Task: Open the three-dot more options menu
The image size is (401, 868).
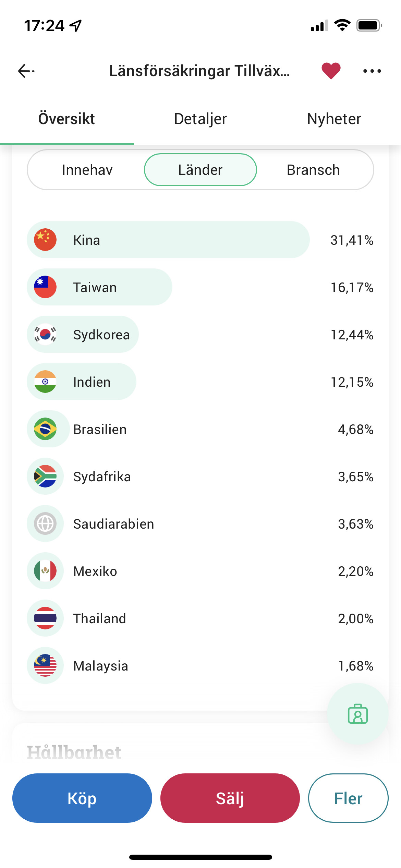Action: coord(372,71)
